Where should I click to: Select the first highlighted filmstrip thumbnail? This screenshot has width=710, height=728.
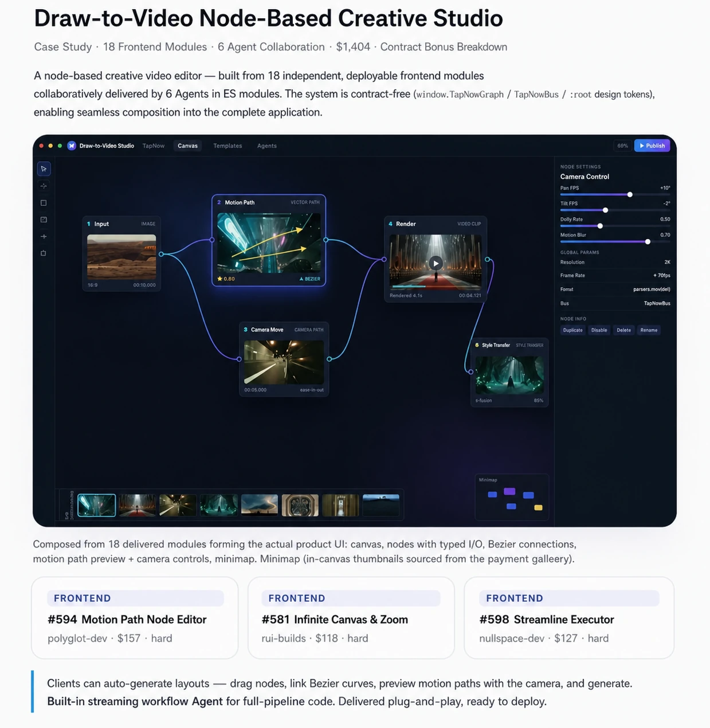96,506
